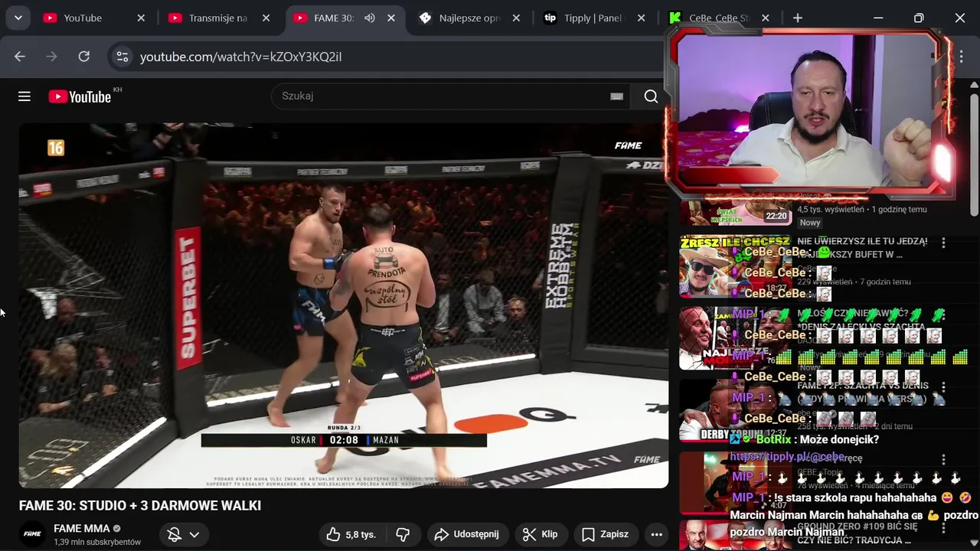Image resolution: width=980 pixels, height=551 pixels.
Task: Close the Transmisje na tab
Action: pos(266,18)
